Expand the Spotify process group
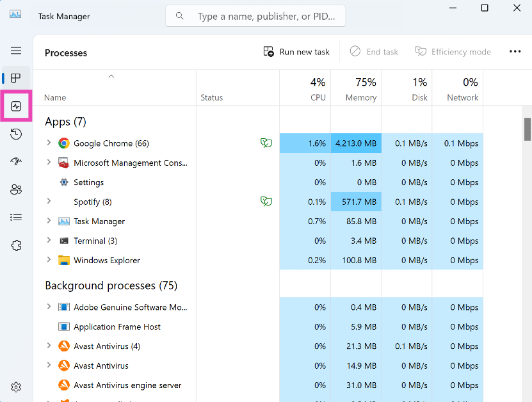Viewport: 532px width, 402px height. pos(49,202)
